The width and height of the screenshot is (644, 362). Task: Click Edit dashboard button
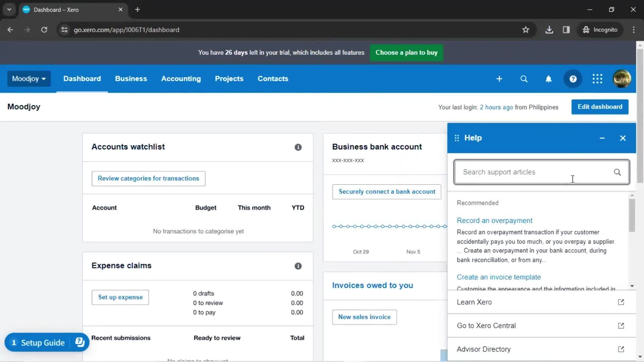[x=600, y=107]
